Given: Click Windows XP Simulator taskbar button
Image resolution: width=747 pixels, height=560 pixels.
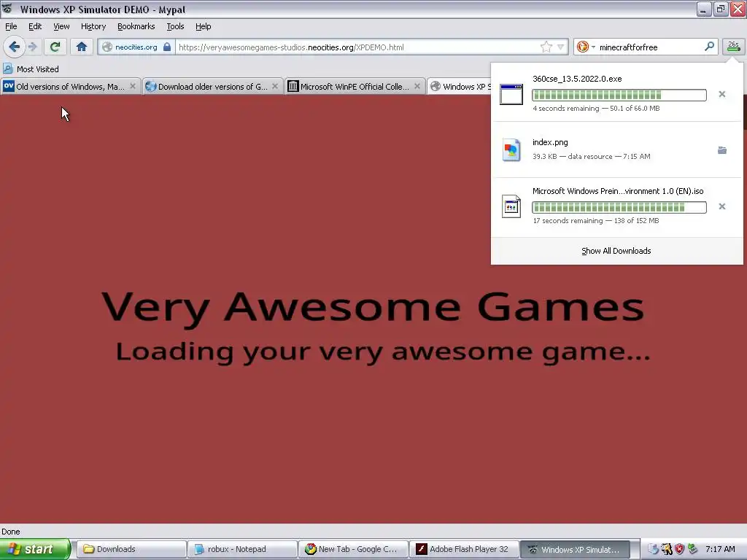Looking at the screenshot, I should [x=575, y=549].
